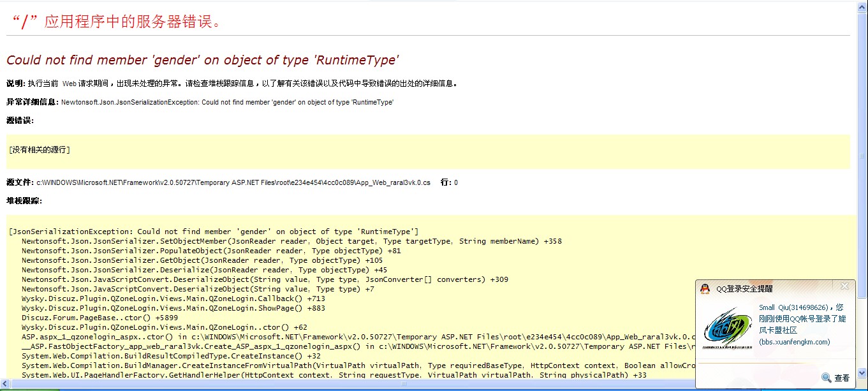Click the BuildResultCompiledType.CreateInstance() +32 line
Viewport: 868px width, 391px height.
(x=171, y=356)
